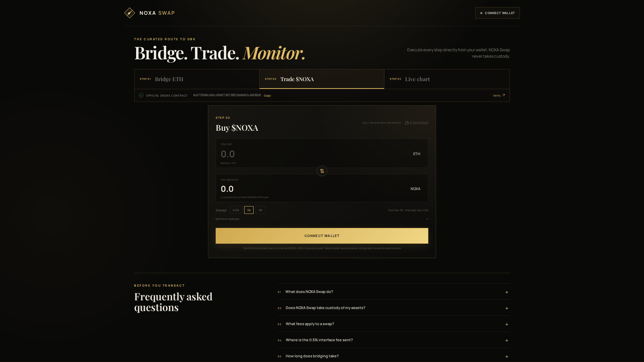
Task: Click the verified checkmark icon beside Official contract
Action: tap(141, 95)
